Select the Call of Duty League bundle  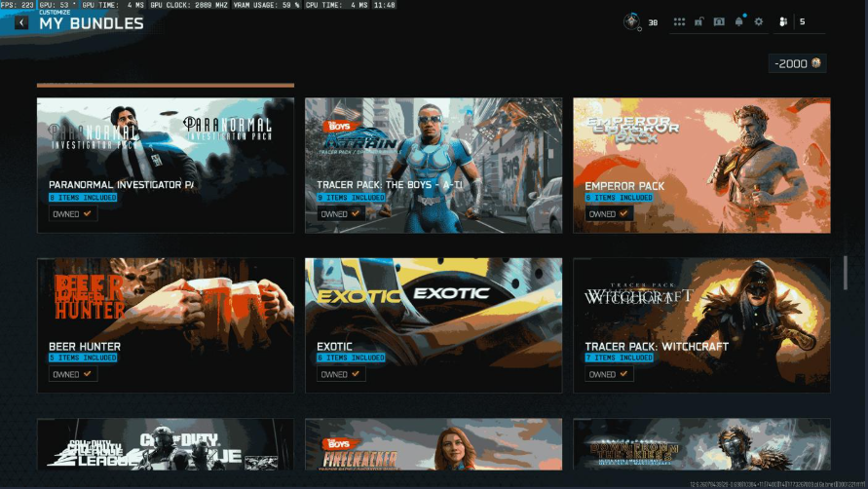click(x=166, y=444)
